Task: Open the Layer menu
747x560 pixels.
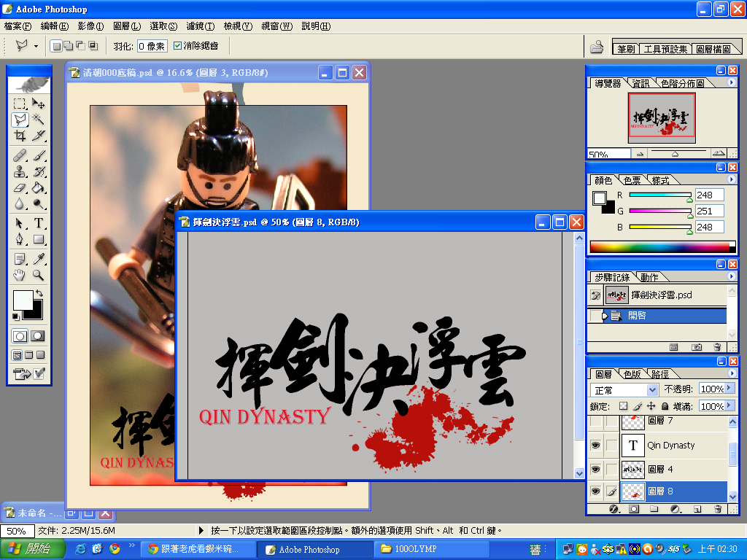Action: tap(127, 26)
